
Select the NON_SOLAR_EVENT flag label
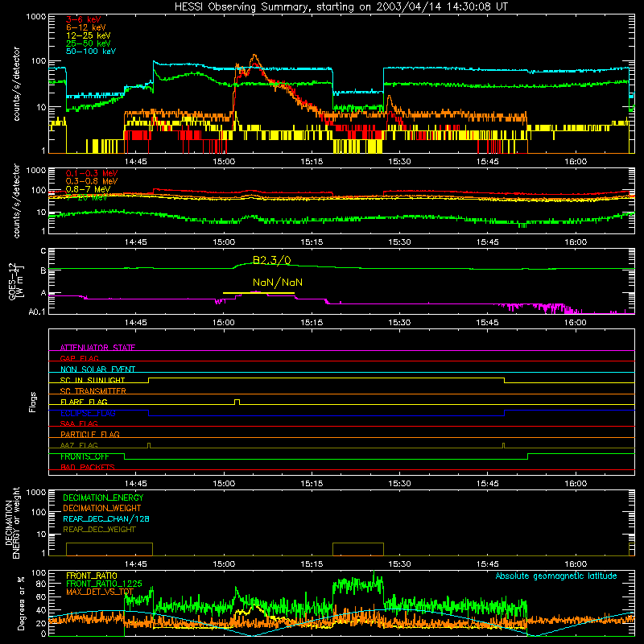(97, 369)
